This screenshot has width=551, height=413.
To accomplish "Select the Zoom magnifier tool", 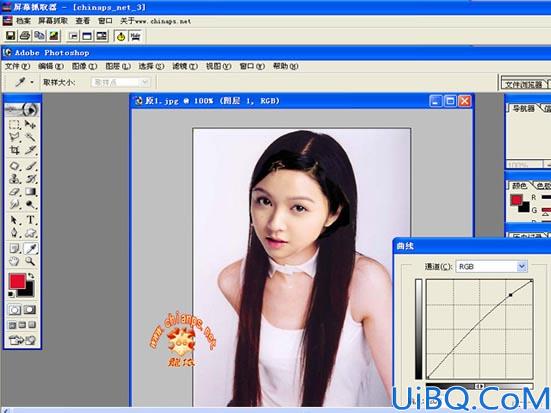I will point(30,261).
